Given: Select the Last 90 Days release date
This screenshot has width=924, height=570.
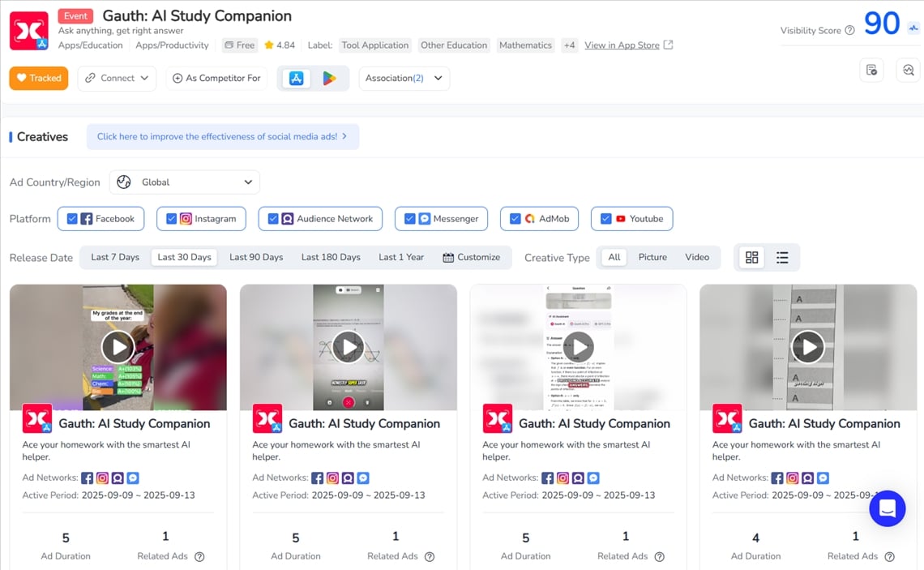Looking at the screenshot, I should 256,257.
